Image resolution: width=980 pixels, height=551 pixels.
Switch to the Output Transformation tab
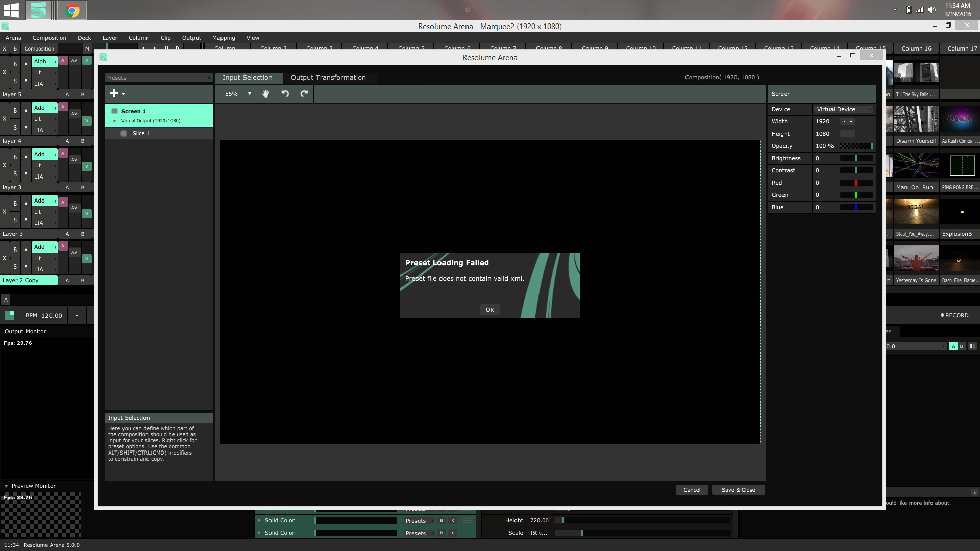click(328, 78)
